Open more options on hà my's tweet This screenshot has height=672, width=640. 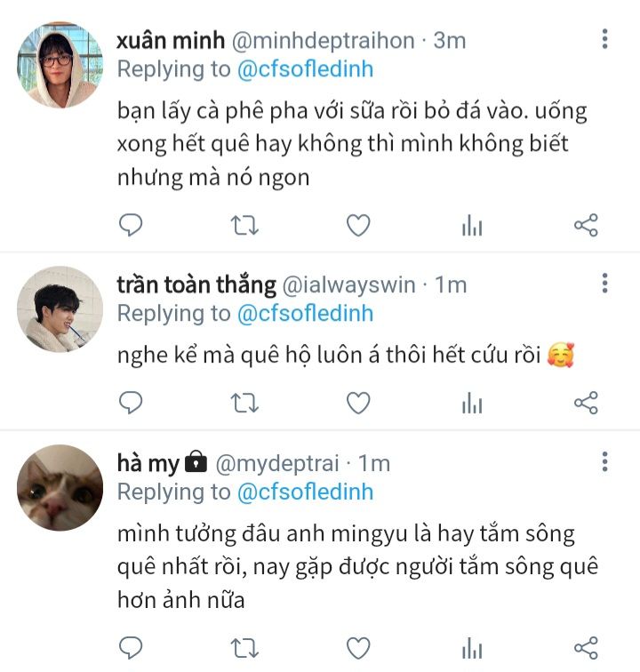coord(604,462)
